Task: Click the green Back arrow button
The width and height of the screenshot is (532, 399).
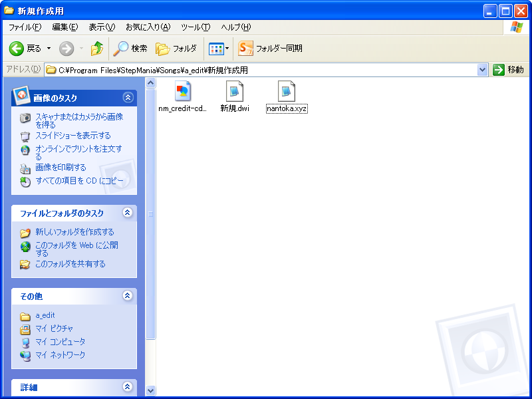Action: tap(16, 49)
